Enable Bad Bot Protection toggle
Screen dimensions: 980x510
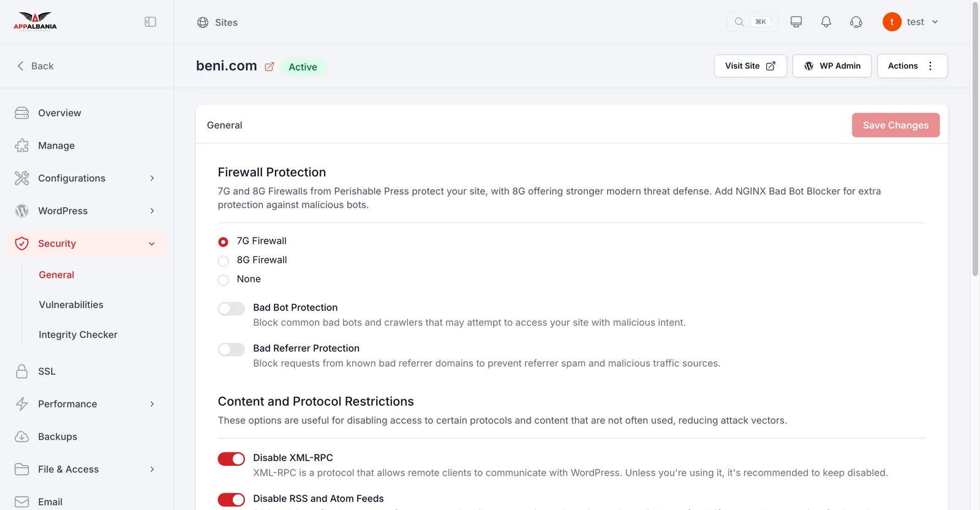coord(232,309)
